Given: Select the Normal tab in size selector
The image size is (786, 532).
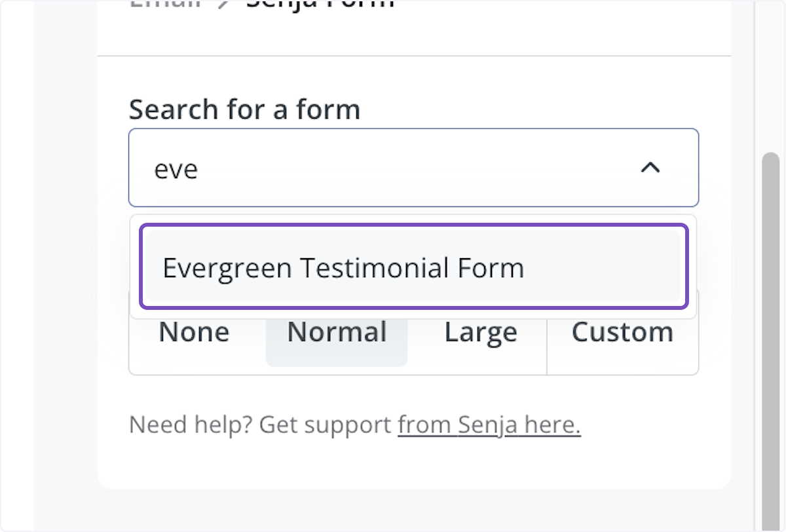Looking at the screenshot, I should click(x=336, y=332).
